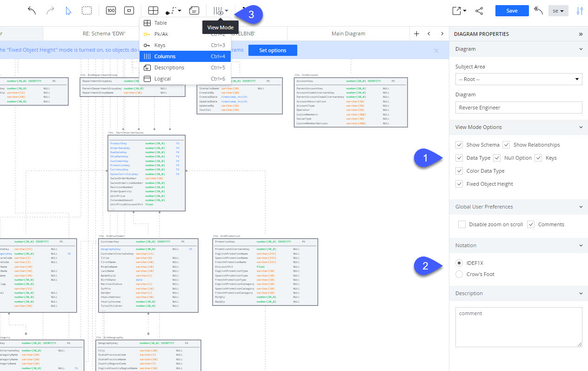Select the Crow's Foot notation
The image size is (588, 371).
point(459,274)
